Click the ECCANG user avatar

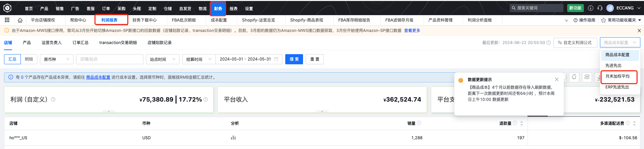click(x=610, y=8)
